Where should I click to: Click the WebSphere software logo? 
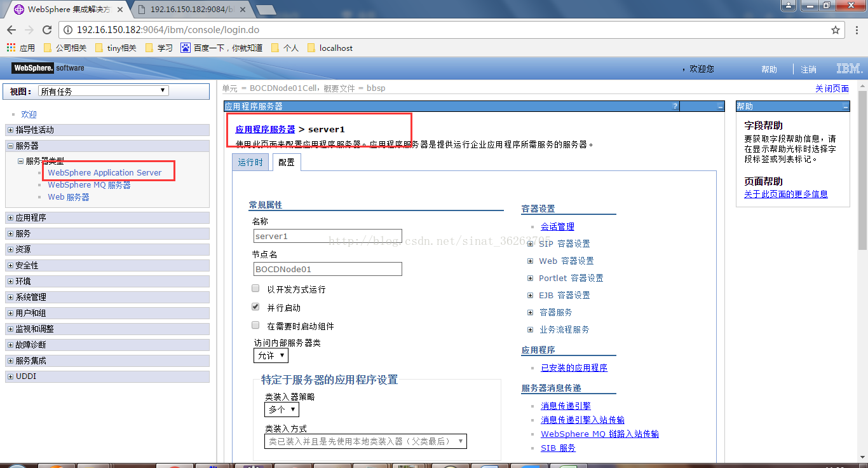point(48,68)
